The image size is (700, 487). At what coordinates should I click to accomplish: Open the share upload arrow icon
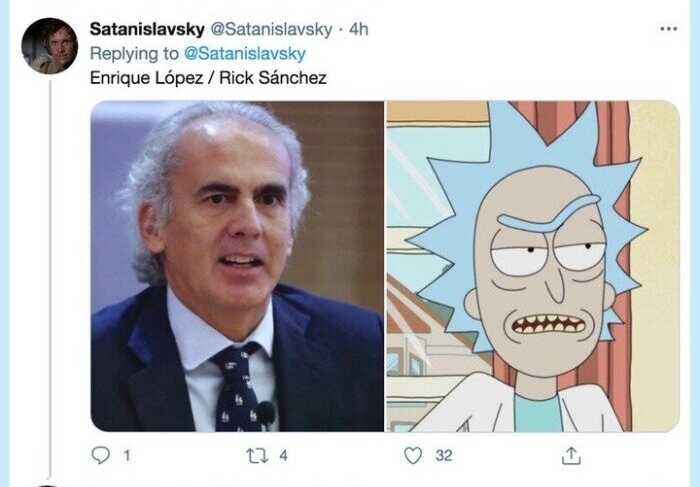point(571,455)
